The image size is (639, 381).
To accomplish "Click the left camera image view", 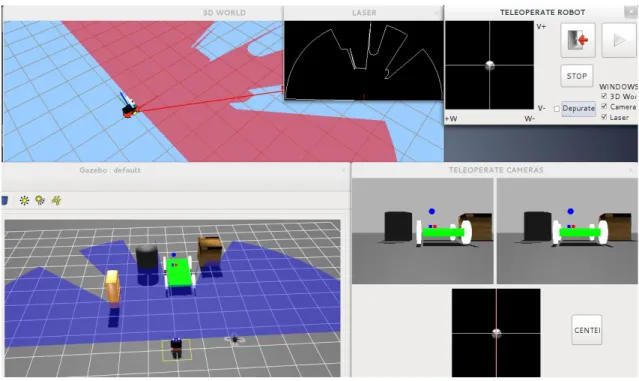I will (x=423, y=231).
